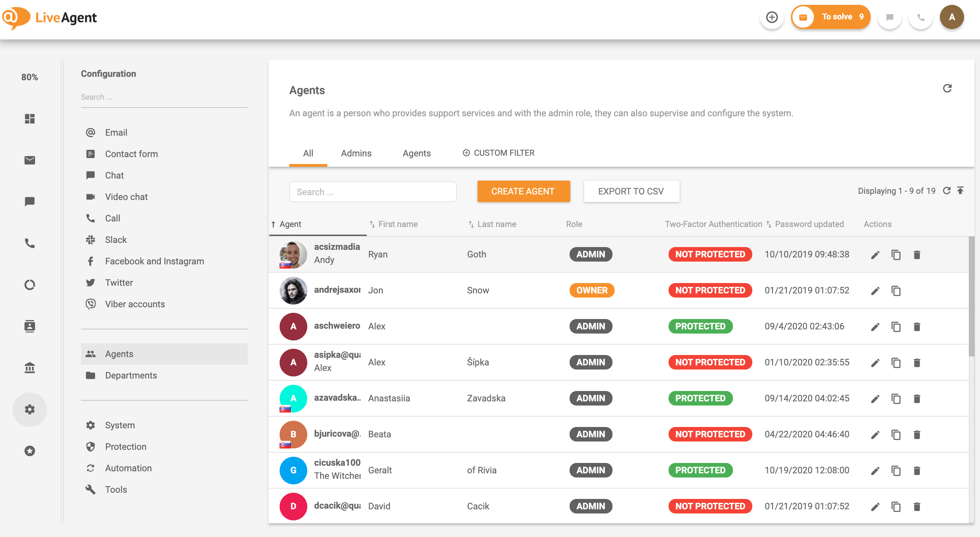Click the LiveAgent logo
Image resolution: width=980 pixels, height=537 pixels.
tap(49, 18)
